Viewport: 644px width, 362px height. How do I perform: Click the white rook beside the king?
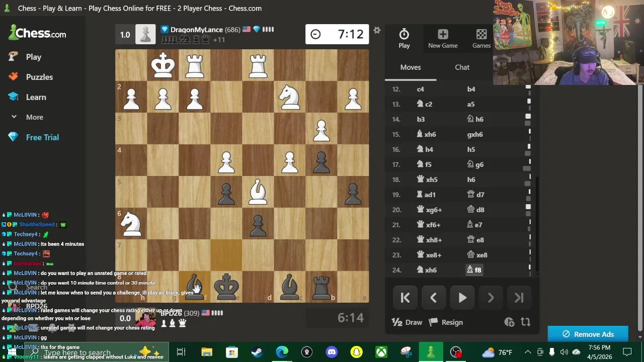click(x=195, y=65)
